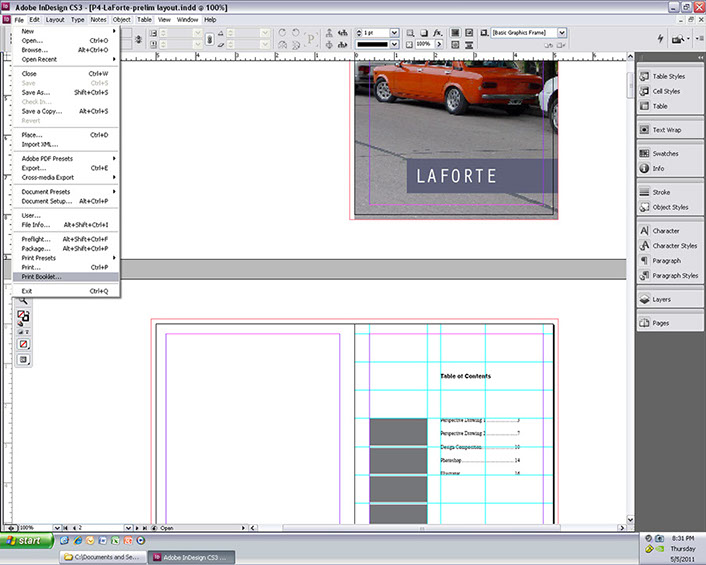Click the first page arrow button
The height and width of the screenshot is (565, 706).
(x=65, y=528)
